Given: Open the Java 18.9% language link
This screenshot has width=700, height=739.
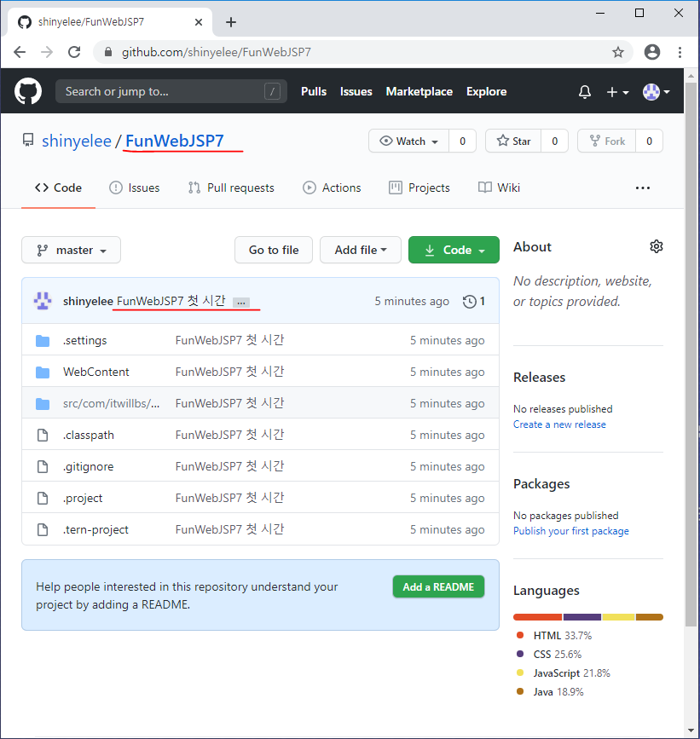Looking at the screenshot, I should coord(558,692).
